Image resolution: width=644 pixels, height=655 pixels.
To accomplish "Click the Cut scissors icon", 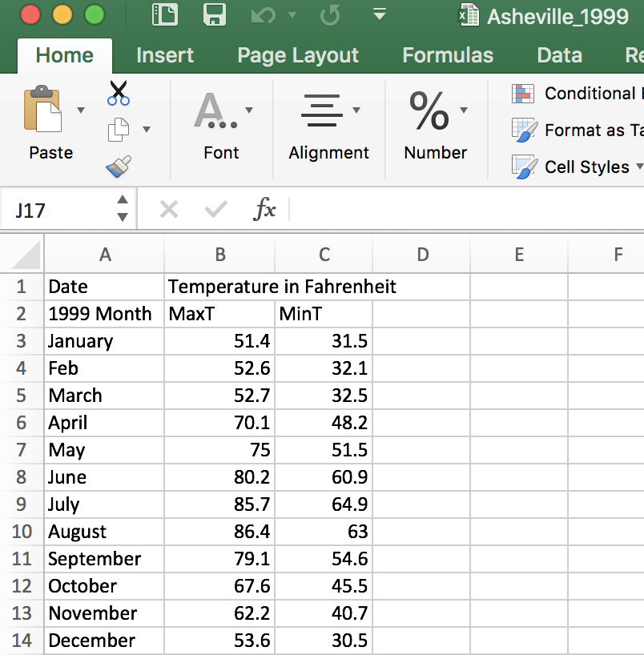I will 119,93.
